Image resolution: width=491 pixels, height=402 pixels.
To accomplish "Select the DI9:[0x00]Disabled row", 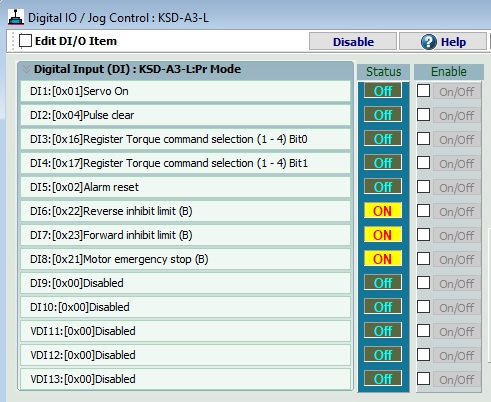I will coord(185,283).
